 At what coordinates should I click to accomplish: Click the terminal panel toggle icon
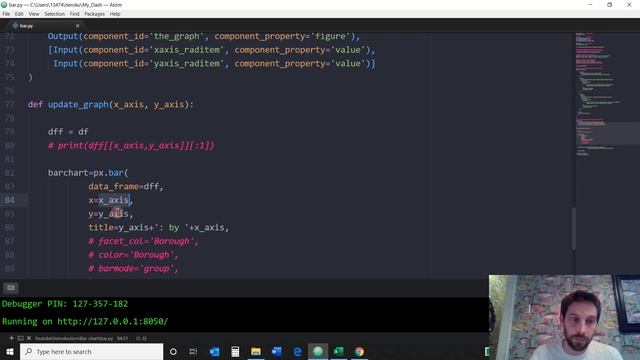click(11, 288)
